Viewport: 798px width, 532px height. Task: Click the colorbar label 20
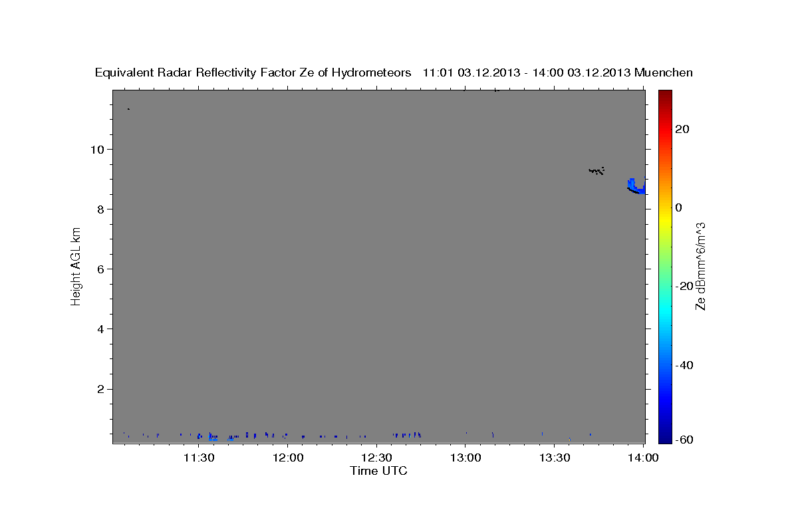pyautogui.click(x=682, y=129)
